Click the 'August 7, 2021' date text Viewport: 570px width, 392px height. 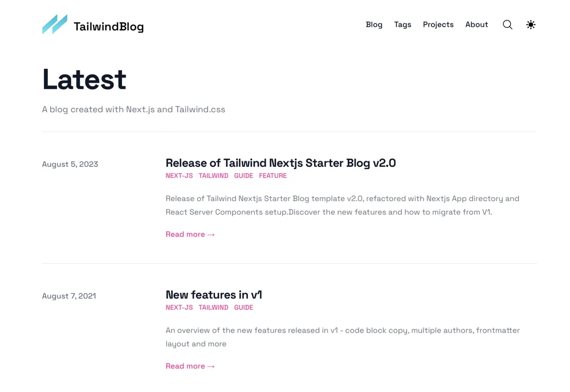69,296
